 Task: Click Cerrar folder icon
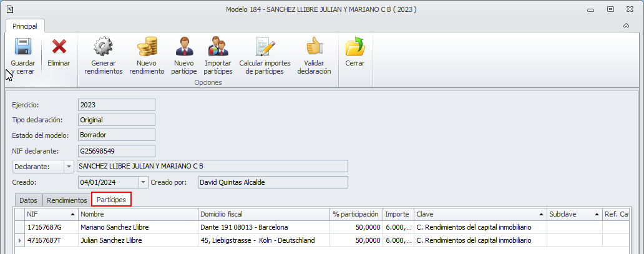point(355,46)
